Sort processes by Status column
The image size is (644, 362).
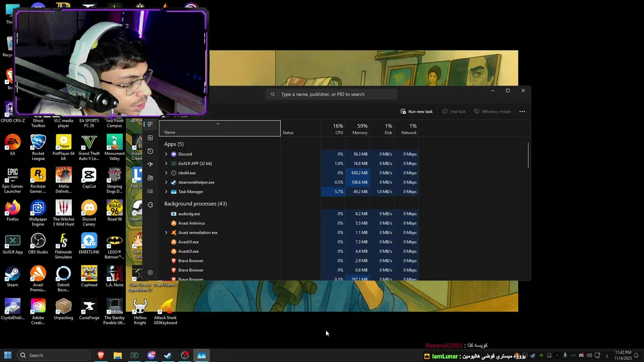(300, 129)
